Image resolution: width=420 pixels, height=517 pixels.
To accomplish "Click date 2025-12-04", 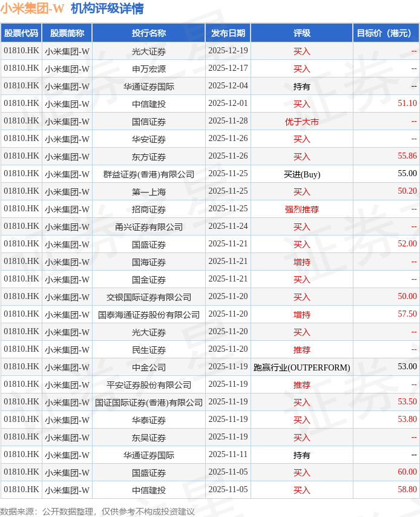I will point(228,86).
